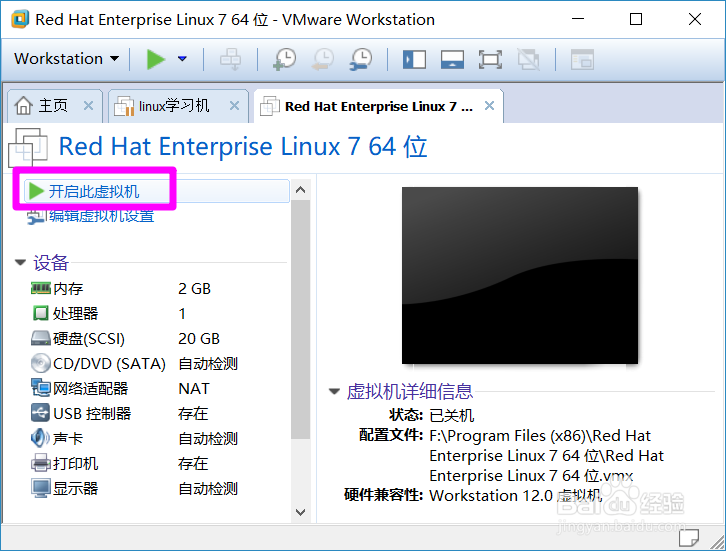Click the 2 GB memory value
The height and width of the screenshot is (551, 726).
pyautogui.click(x=194, y=289)
